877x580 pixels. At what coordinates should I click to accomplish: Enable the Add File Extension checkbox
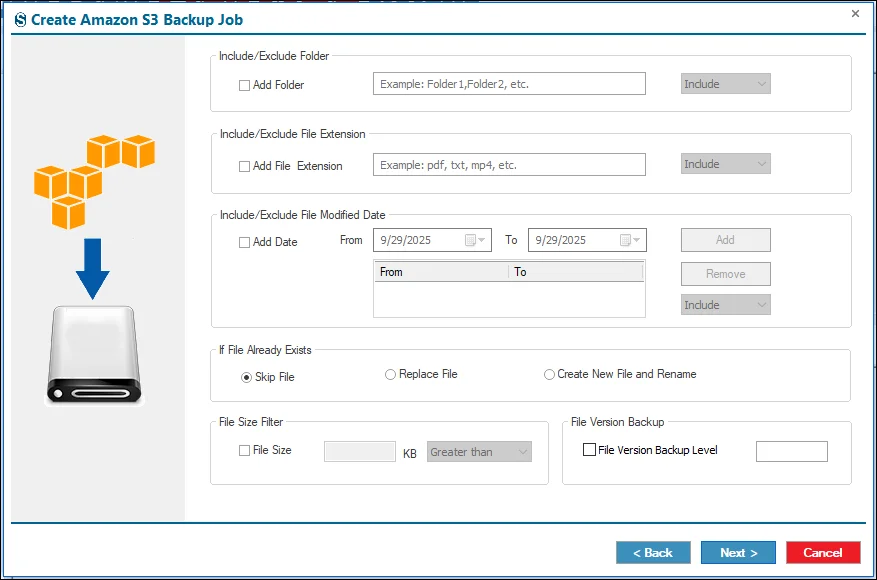(x=244, y=167)
